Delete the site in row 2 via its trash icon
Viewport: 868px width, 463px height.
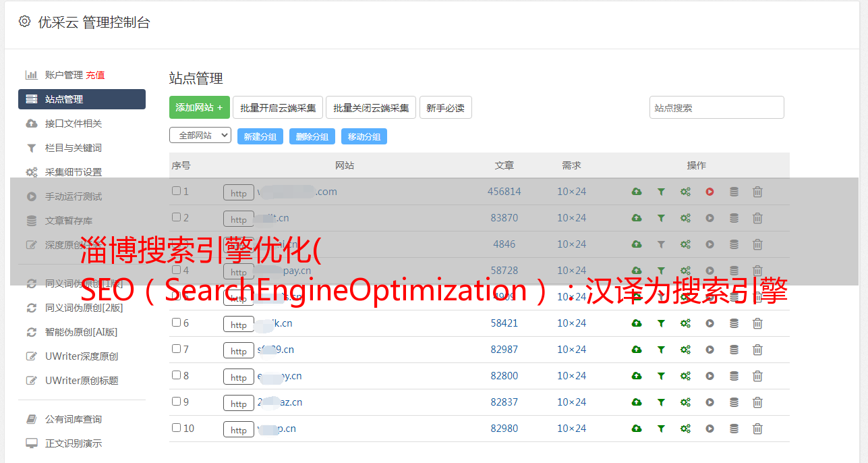pos(757,218)
